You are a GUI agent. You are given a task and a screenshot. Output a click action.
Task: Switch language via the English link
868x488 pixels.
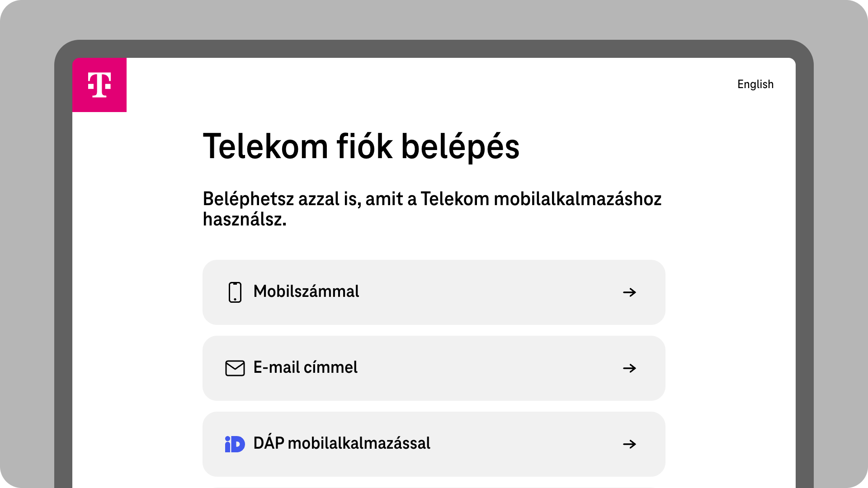pos(755,84)
